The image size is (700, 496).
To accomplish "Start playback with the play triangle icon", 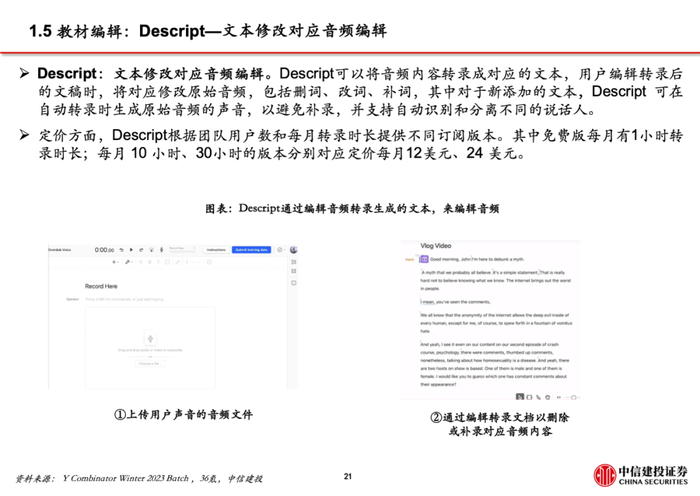I will (131, 250).
